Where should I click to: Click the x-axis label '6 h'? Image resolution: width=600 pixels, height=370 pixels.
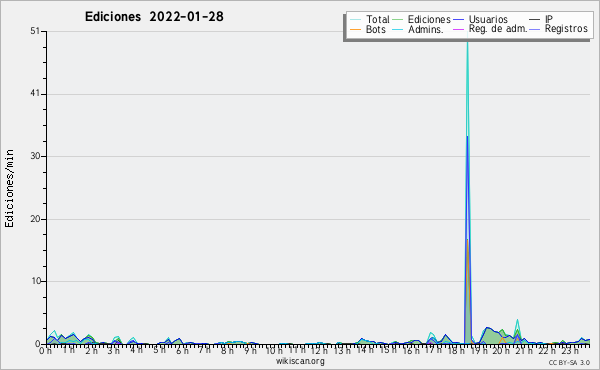[182, 351]
